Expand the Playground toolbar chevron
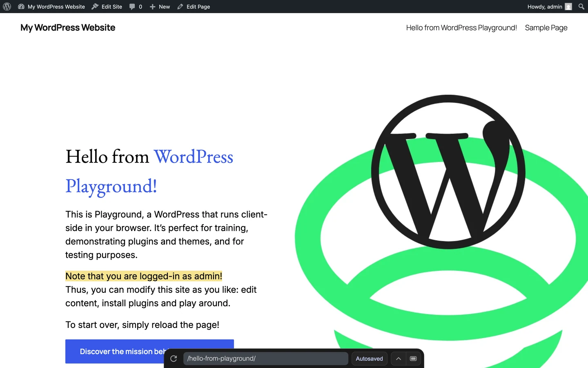The width and height of the screenshot is (588, 368). (399, 359)
